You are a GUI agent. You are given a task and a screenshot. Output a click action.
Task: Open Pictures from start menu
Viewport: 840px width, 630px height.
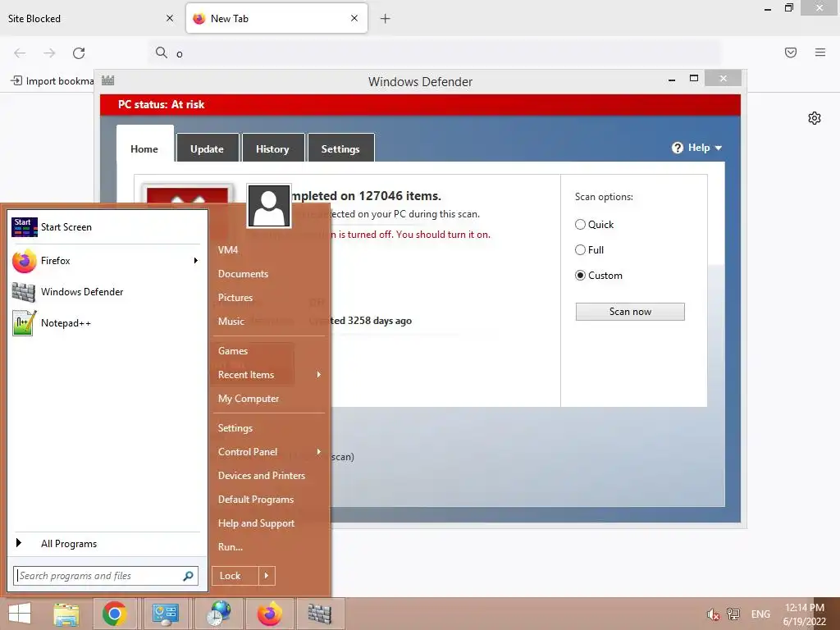click(x=235, y=297)
